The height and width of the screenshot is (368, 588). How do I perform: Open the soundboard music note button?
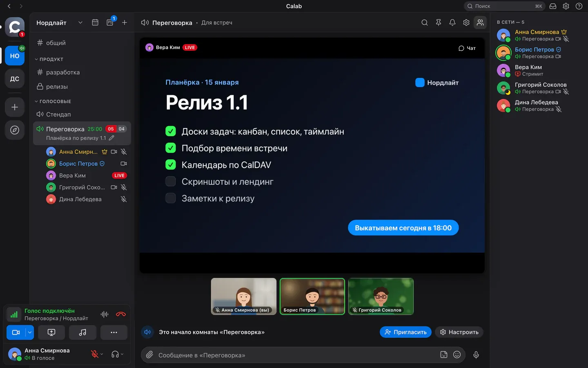82,332
